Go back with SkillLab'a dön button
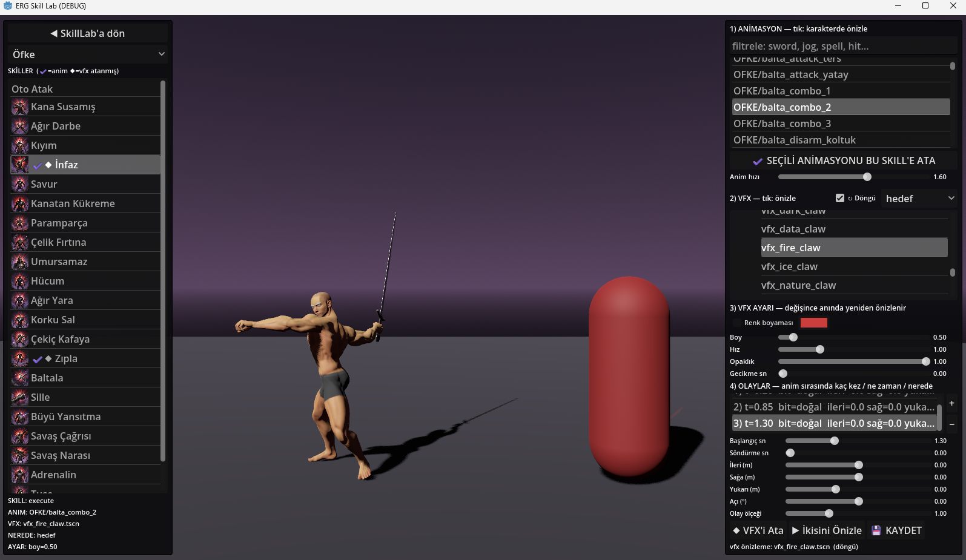Viewport: 966px width, 560px height. [x=88, y=33]
